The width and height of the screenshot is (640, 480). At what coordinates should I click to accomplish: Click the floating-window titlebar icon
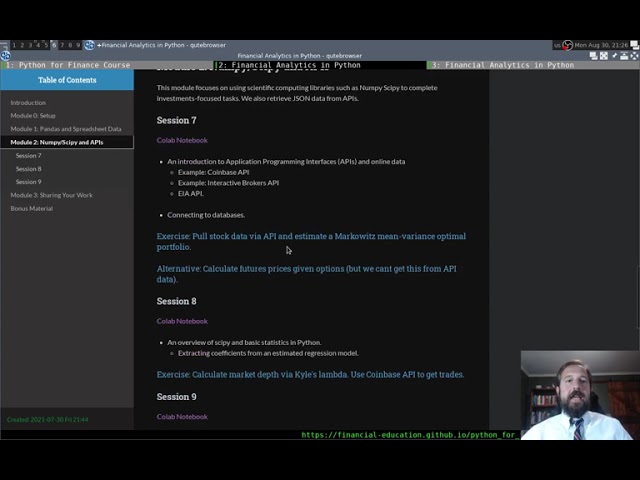(x=594, y=56)
